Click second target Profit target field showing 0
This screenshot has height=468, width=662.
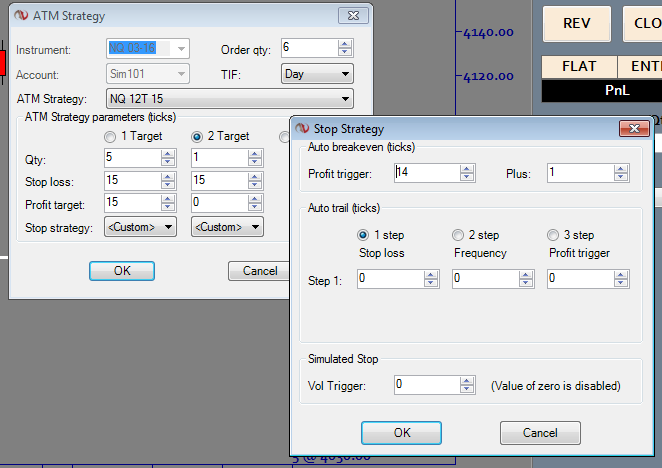coord(220,203)
